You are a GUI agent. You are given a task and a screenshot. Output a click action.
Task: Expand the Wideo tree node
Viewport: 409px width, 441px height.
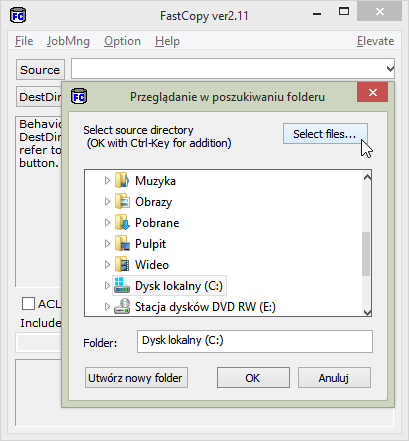[x=107, y=265]
